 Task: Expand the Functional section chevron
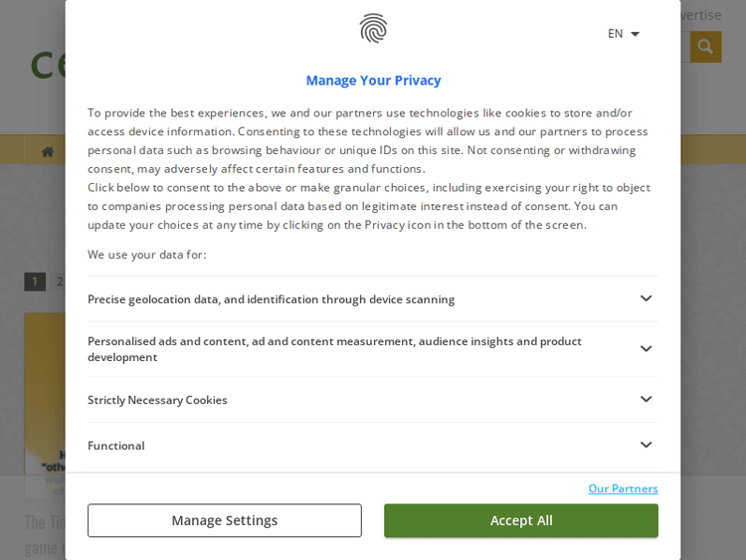[646, 445]
